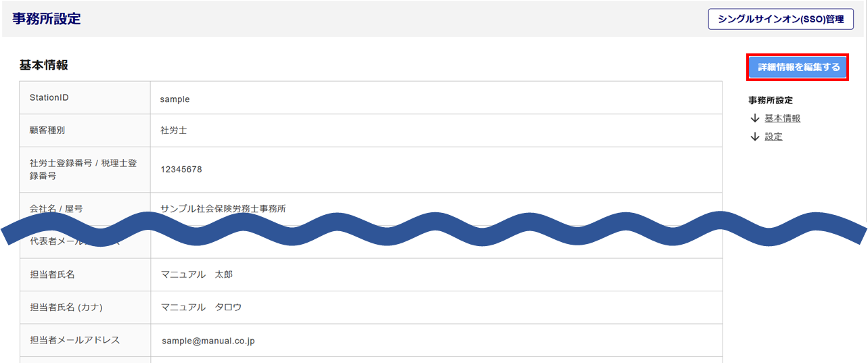Open シングルサインオン(SSO)管理 page
This screenshot has height=363, width=868.
[x=780, y=19]
